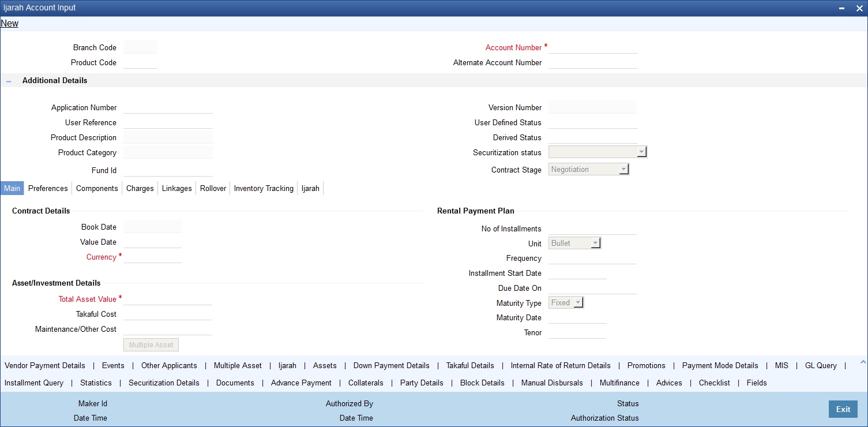Open Down Payment Details link

tap(392, 366)
